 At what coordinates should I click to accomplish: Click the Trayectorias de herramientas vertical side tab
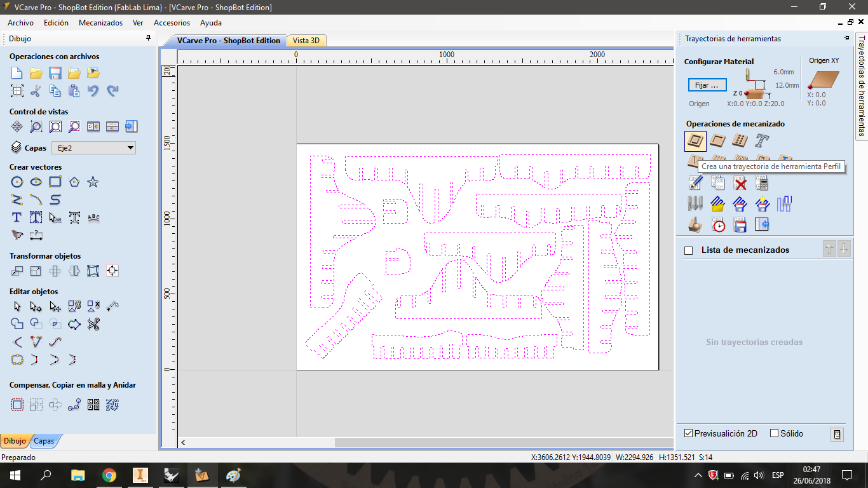click(862, 85)
